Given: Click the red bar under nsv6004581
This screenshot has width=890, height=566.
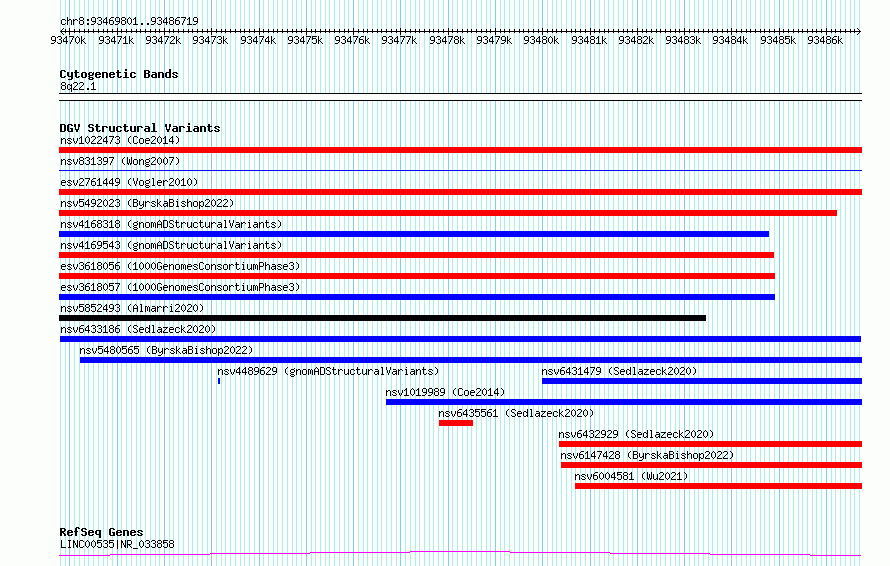Looking at the screenshot, I should 719,486.
